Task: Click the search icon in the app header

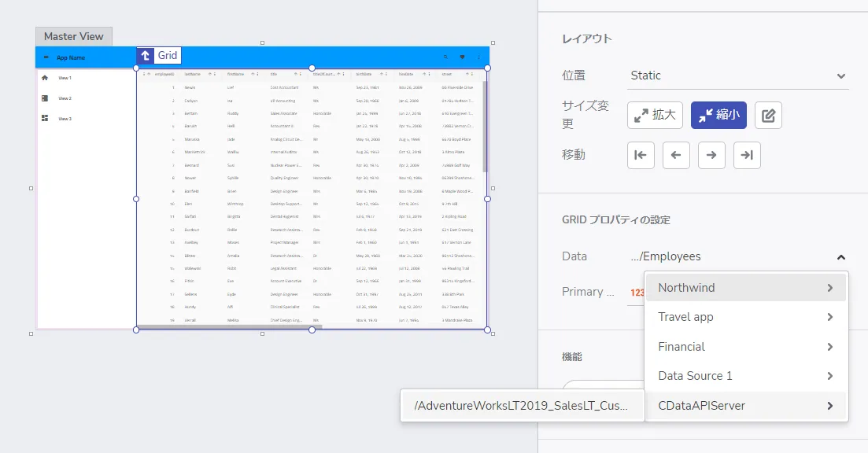Action: pyautogui.click(x=445, y=57)
